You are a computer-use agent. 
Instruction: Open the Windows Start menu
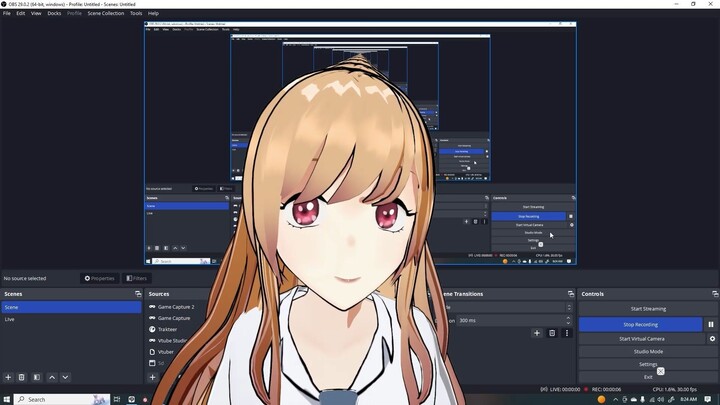click(x=7, y=399)
